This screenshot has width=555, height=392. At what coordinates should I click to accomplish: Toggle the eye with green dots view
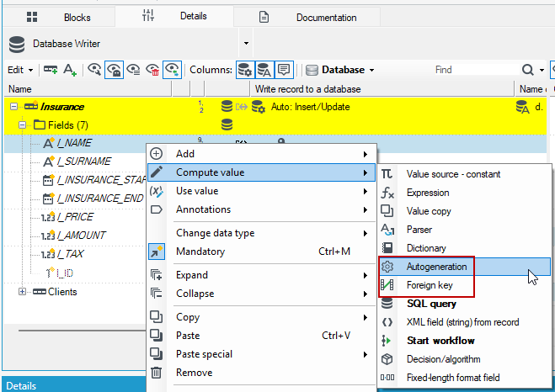(x=172, y=70)
